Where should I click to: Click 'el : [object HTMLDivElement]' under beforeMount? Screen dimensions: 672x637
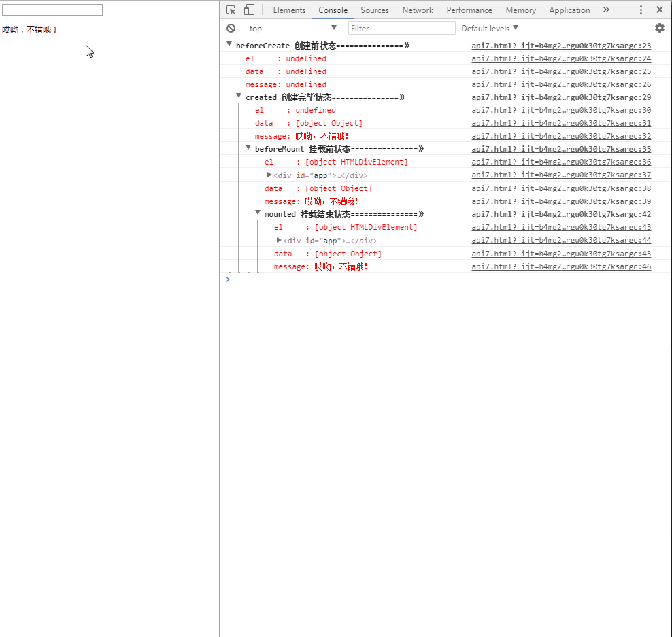[x=337, y=162]
